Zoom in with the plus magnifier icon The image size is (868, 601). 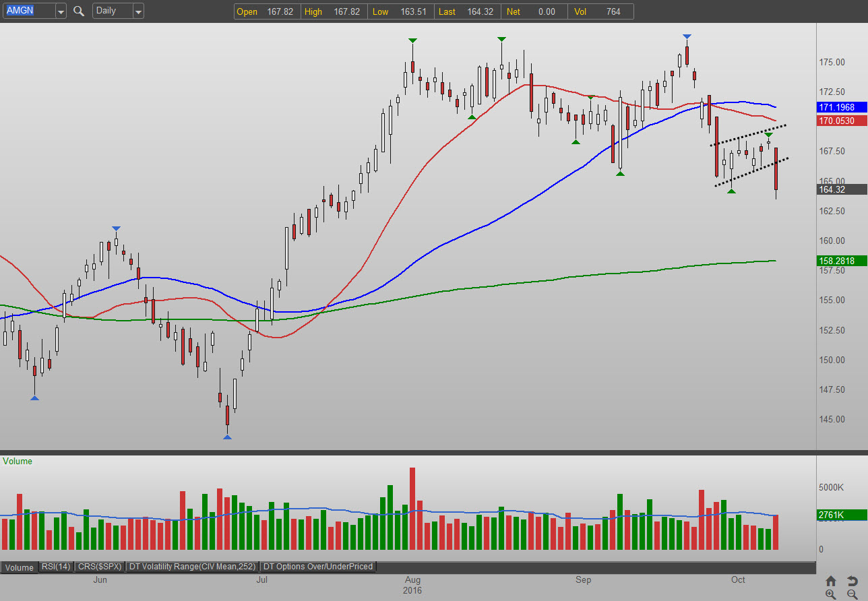tap(831, 594)
